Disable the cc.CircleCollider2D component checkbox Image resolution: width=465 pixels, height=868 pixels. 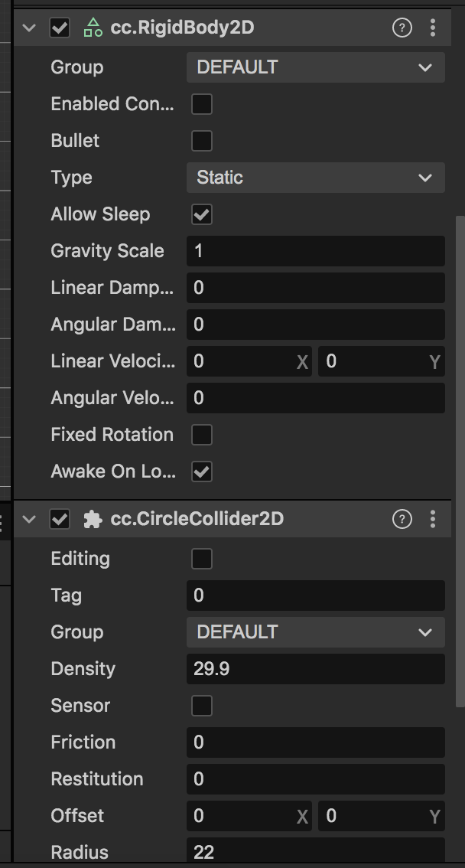click(x=60, y=519)
